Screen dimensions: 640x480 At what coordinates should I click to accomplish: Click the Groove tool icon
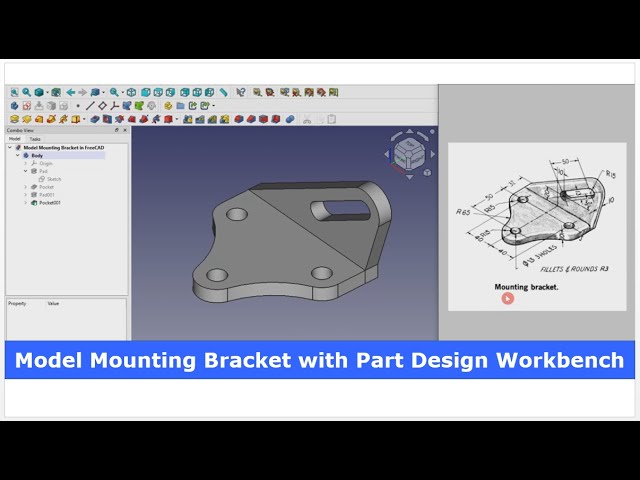point(120,119)
